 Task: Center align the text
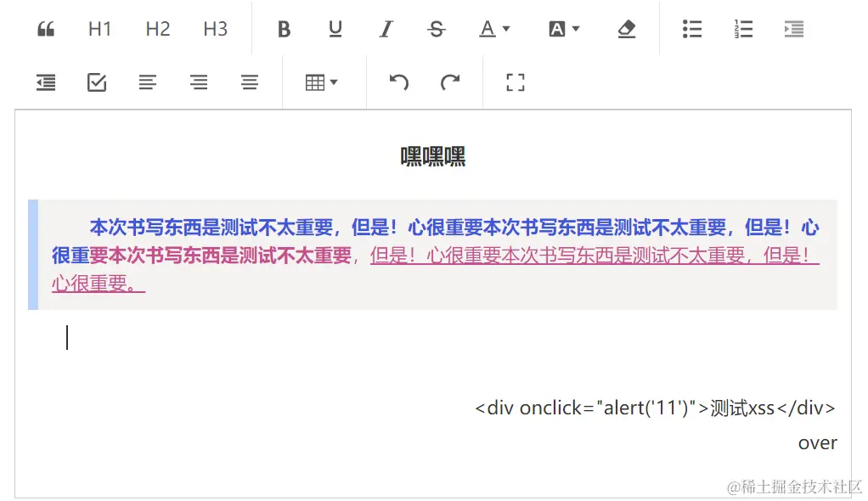(x=198, y=82)
